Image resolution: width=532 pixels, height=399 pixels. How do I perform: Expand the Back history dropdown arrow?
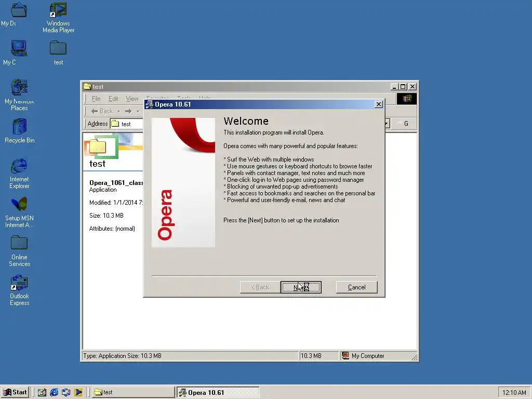click(119, 111)
